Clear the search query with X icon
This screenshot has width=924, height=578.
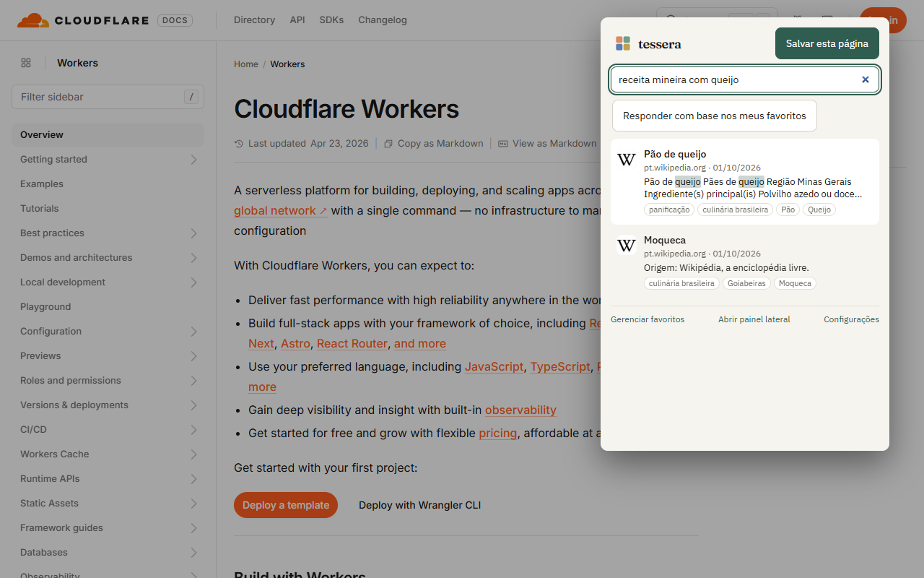pos(866,79)
